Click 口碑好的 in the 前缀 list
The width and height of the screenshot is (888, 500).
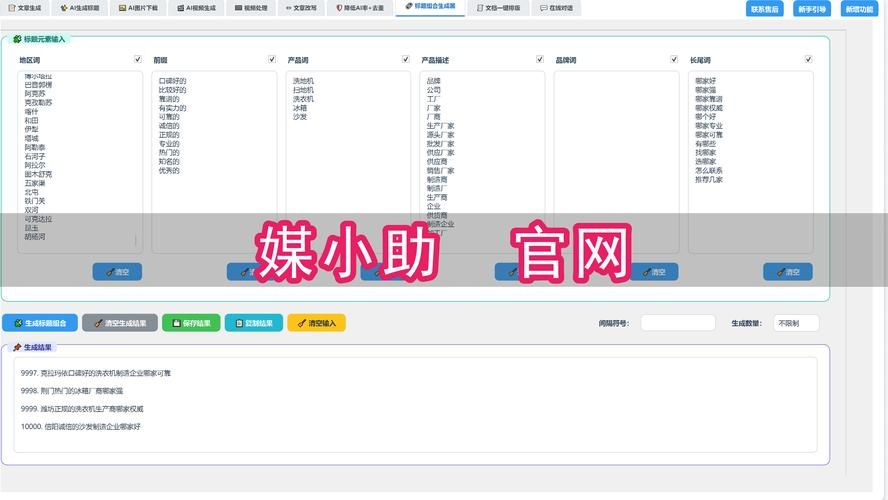172,81
